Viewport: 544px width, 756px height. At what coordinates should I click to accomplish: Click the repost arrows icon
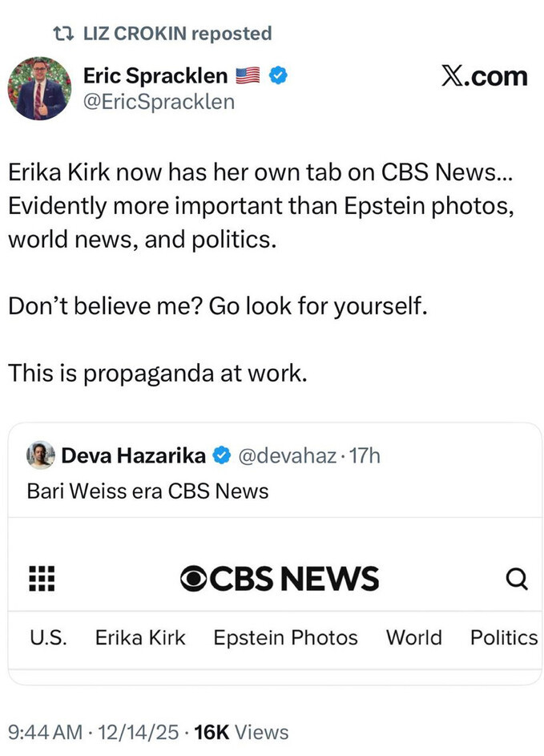coord(60,34)
